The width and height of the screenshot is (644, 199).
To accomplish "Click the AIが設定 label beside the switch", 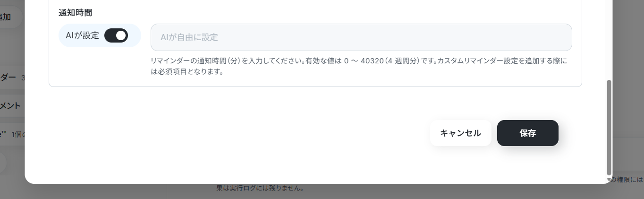I will click(82, 35).
